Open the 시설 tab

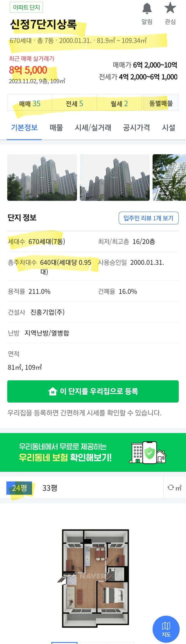[x=169, y=127]
